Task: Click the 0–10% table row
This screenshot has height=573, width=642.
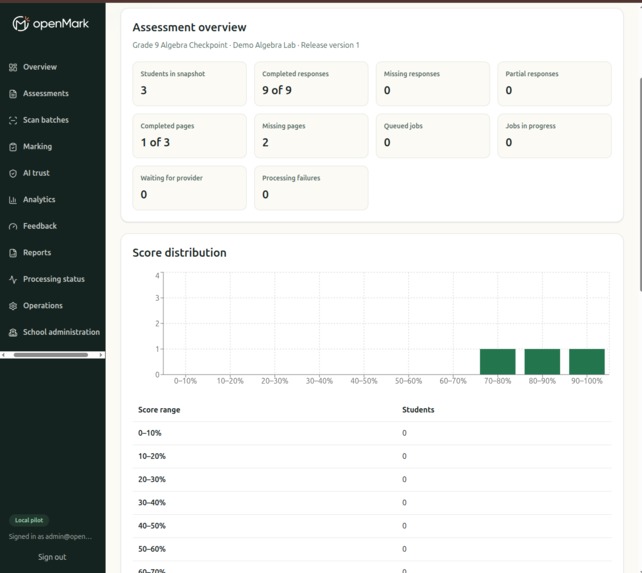Action: coord(372,433)
